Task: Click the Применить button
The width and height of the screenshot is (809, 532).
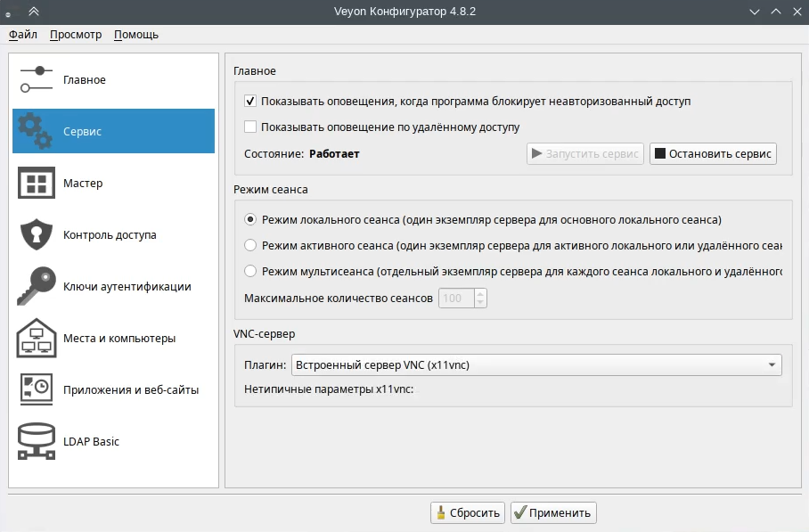Action: tap(553, 513)
